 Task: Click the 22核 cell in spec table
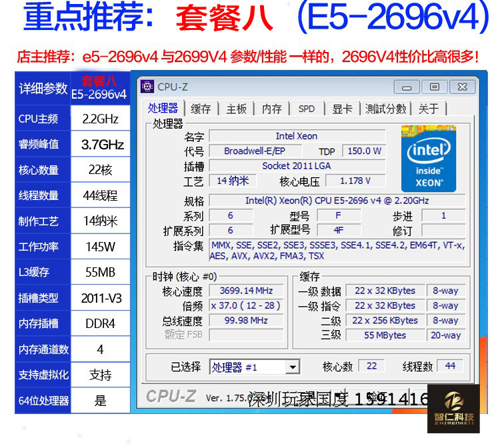[100, 169]
